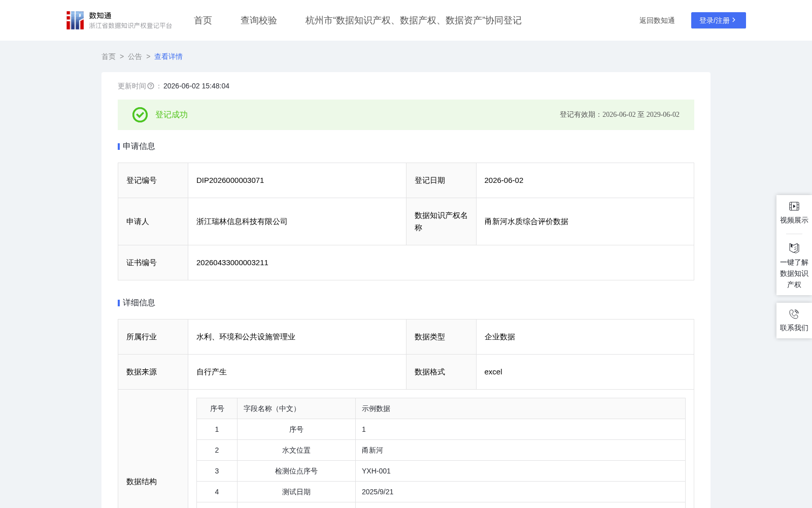Viewport: 812px width, 508px height.
Task: Click the field name 序号 in row 1
Action: pyautogui.click(x=296, y=429)
